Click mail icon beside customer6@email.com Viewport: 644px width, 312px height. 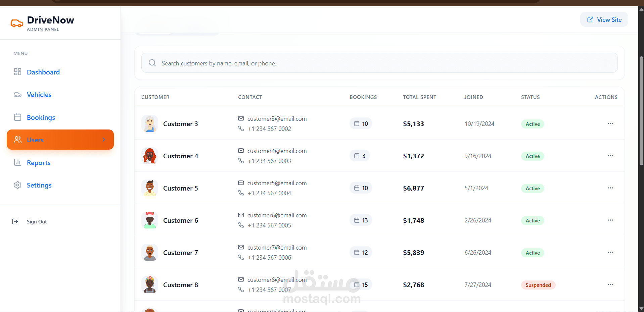point(241,215)
